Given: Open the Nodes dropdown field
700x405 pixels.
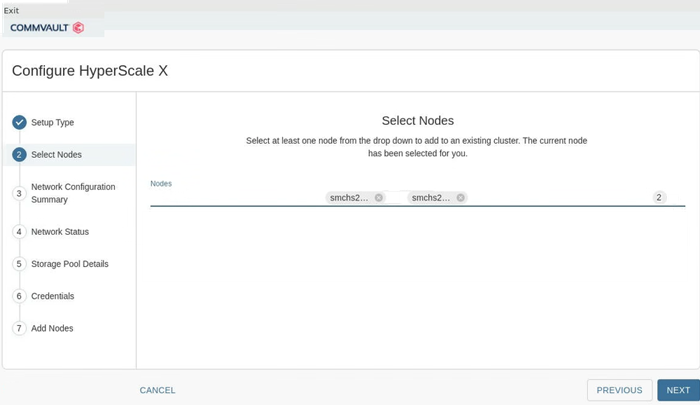Looking at the screenshot, I should (x=417, y=198).
